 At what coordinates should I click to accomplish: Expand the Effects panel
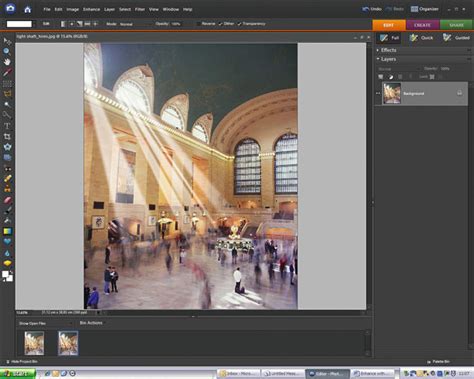pos(378,50)
